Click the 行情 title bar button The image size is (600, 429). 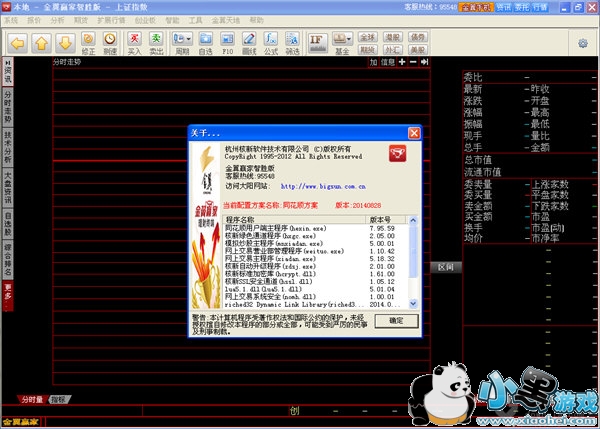coord(540,7)
